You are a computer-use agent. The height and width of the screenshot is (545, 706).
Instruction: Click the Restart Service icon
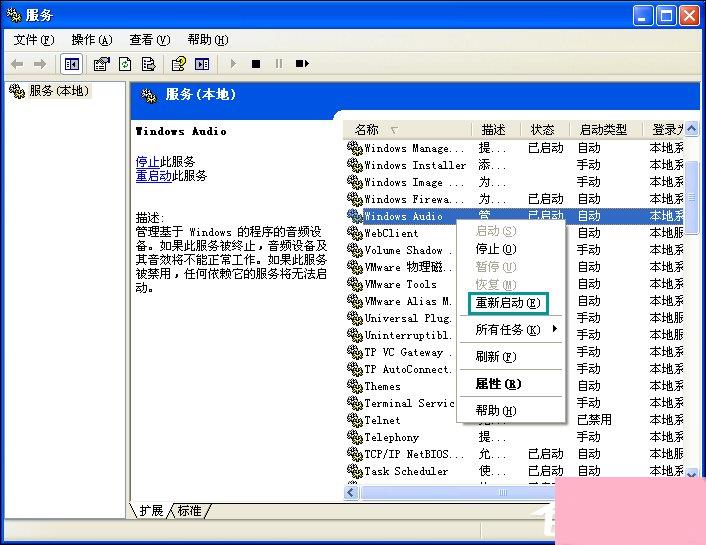point(302,64)
